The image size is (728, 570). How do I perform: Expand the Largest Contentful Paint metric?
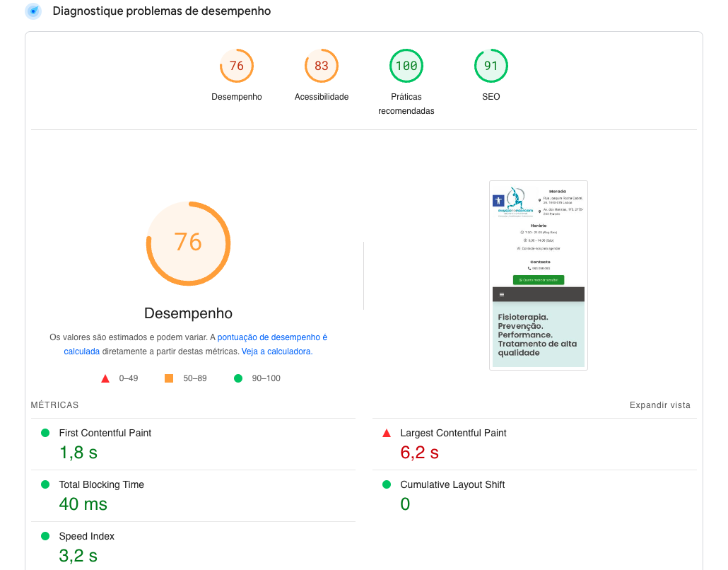pos(453,433)
